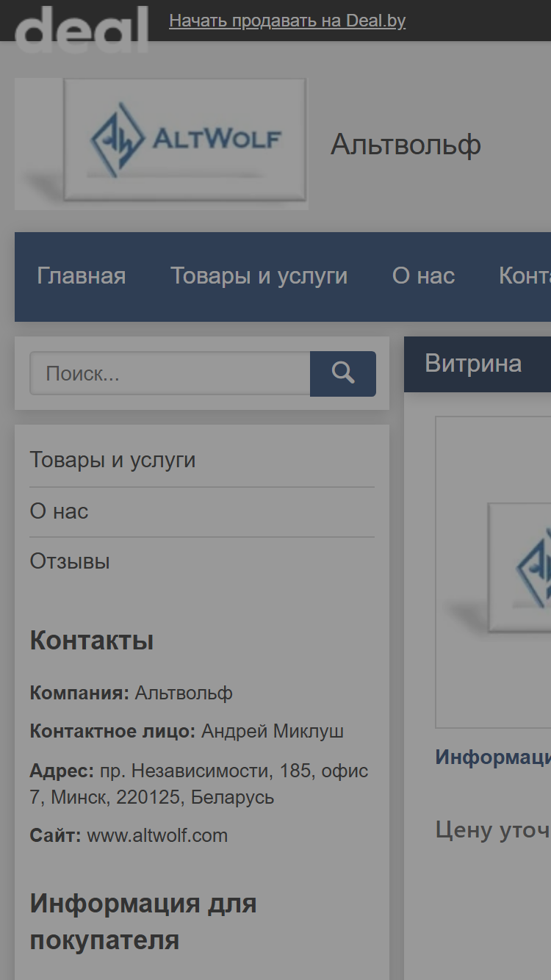Click the 'Компания: Альтвольф' text
The height and width of the screenshot is (980, 551).
(132, 693)
